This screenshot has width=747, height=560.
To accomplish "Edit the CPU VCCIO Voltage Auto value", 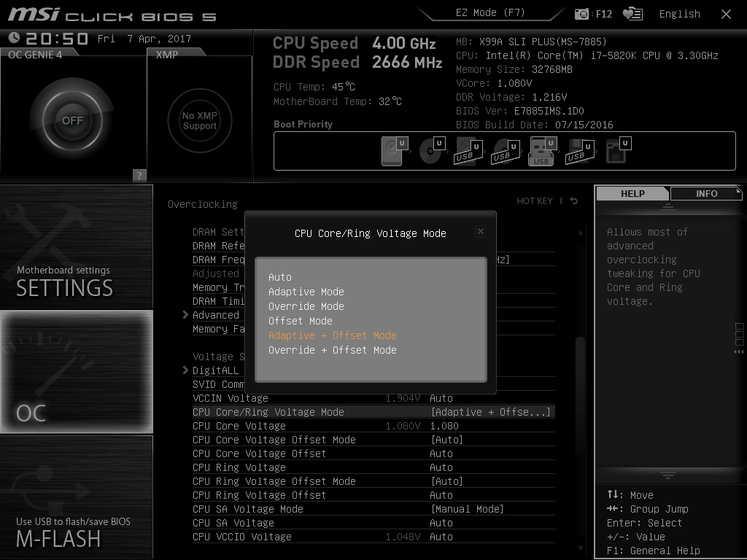I will (441, 537).
